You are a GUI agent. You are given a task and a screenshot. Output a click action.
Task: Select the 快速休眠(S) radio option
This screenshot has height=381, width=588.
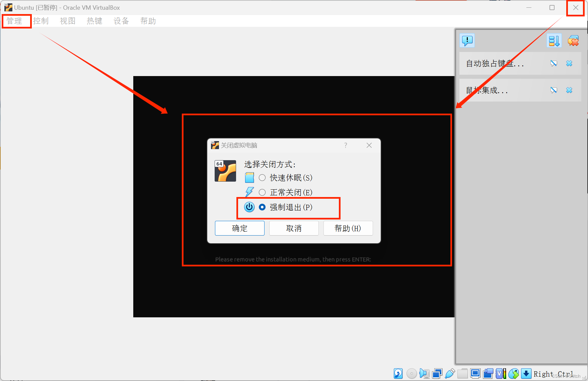click(262, 178)
